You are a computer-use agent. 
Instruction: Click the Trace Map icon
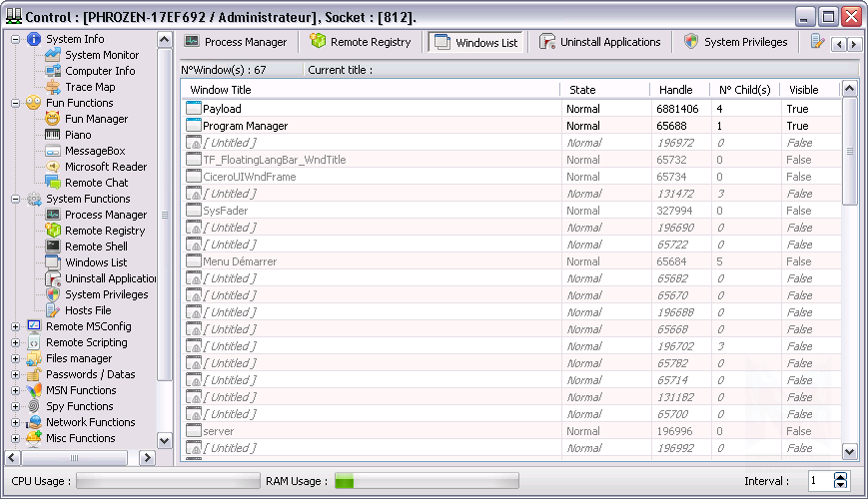click(x=53, y=87)
